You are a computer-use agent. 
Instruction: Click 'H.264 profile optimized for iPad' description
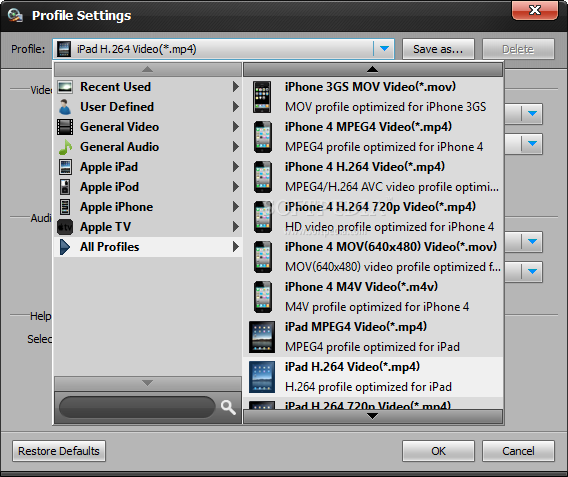pos(368,387)
